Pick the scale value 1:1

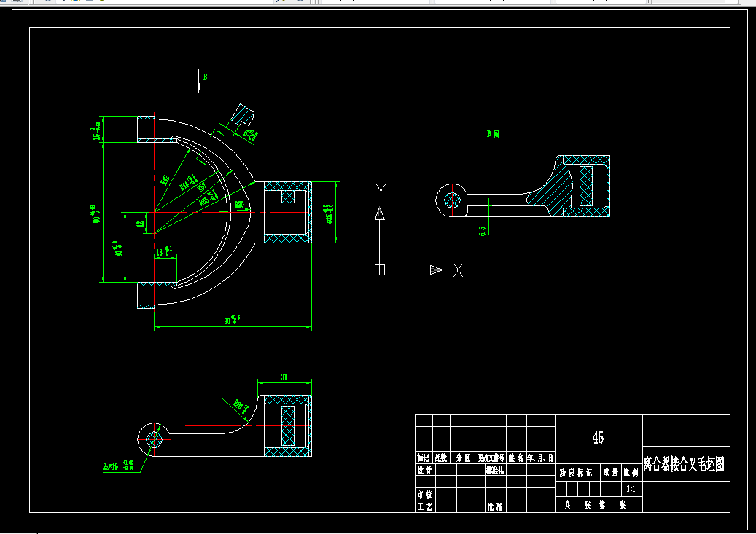tap(631, 489)
